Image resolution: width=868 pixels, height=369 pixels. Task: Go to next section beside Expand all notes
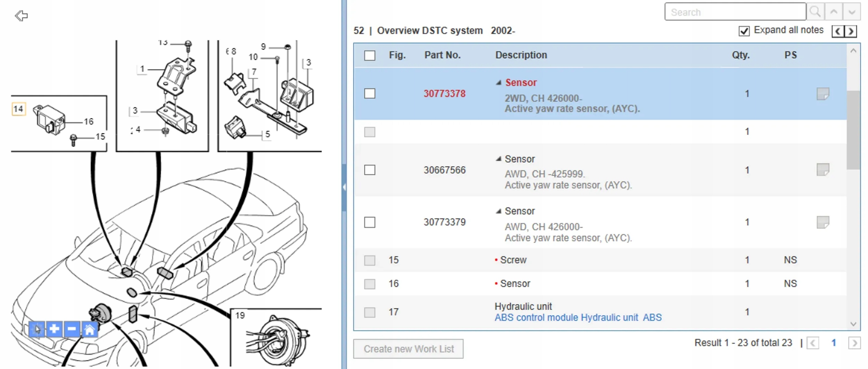tap(851, 31)
